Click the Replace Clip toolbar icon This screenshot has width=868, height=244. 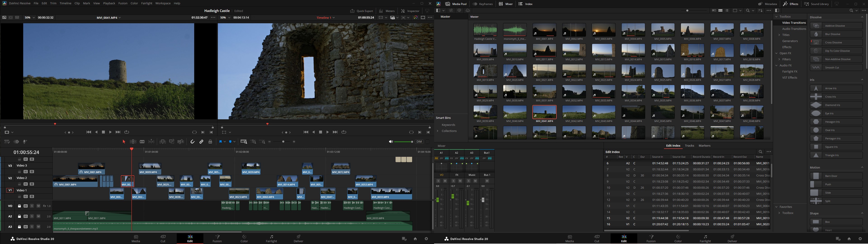tap(181, 142)
